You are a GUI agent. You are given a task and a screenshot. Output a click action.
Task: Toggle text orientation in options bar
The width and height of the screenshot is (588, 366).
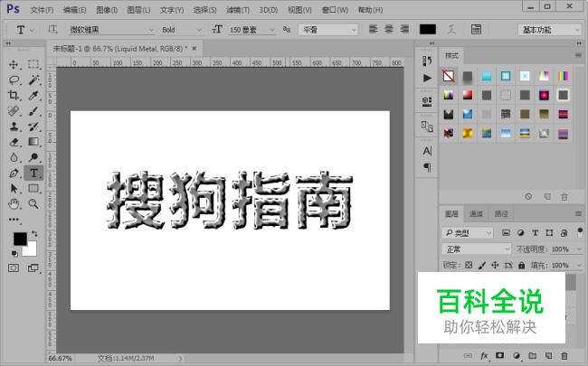point(52,29)
